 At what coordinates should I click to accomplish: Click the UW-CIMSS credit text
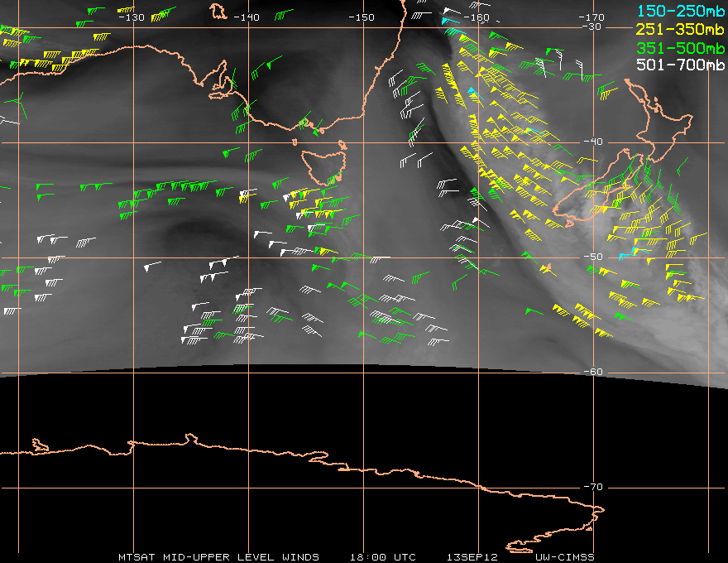click(x=564, y=557)
